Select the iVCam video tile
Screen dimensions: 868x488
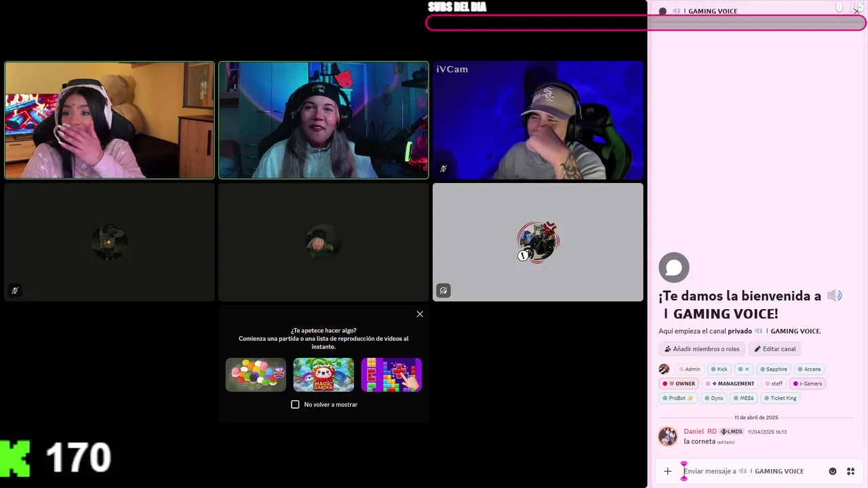coord(538,120)
